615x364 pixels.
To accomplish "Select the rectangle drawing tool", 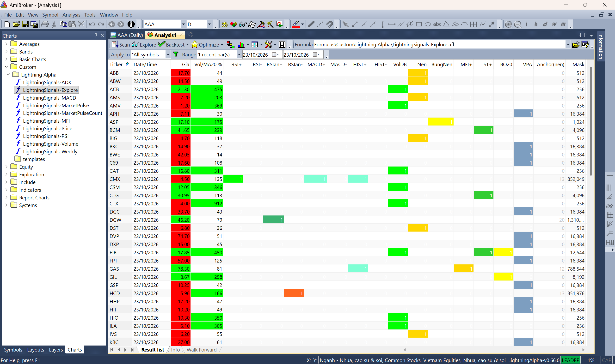I will (x=419, y=24).
